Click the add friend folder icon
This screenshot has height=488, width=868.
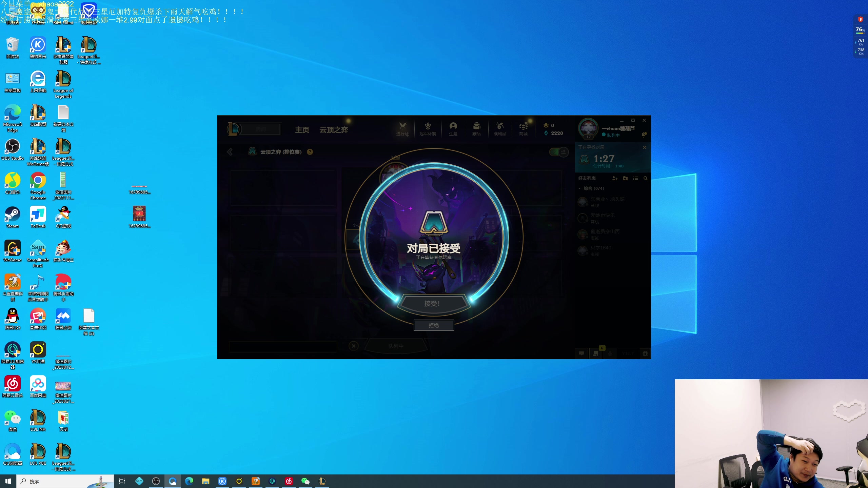[x=625, y=178]
